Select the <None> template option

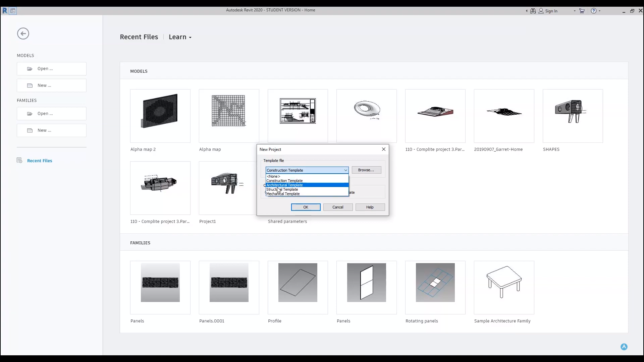(273, 176)
